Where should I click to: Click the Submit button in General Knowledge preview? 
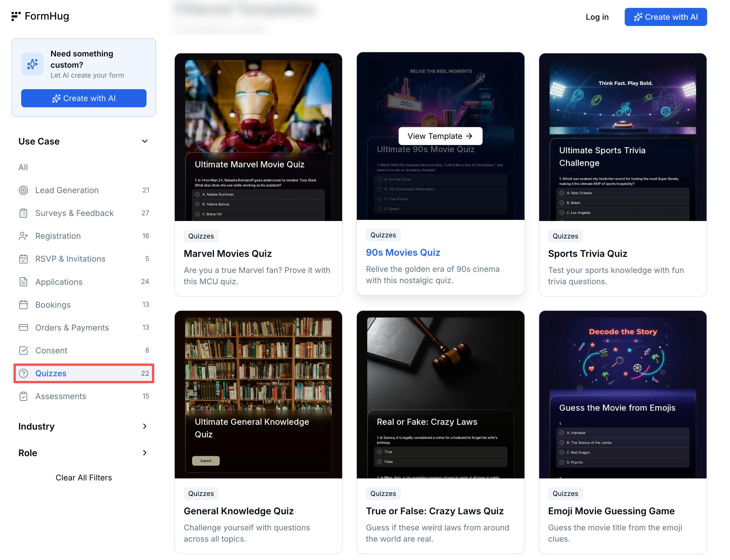pyautogui.click(x=206, y=461)
